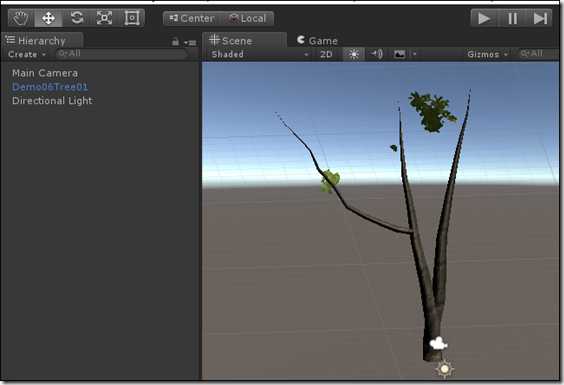The width and height of the screenshot is (564, 385).
Task: Select the Rotate tool
Action: click(x=77, y=18)
